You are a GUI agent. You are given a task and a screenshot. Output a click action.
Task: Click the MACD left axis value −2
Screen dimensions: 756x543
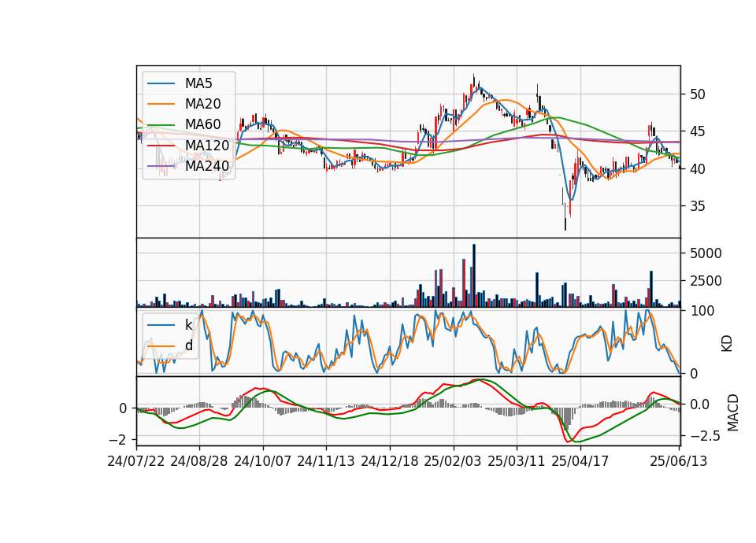pyautogui.click(x=117, y=440)
